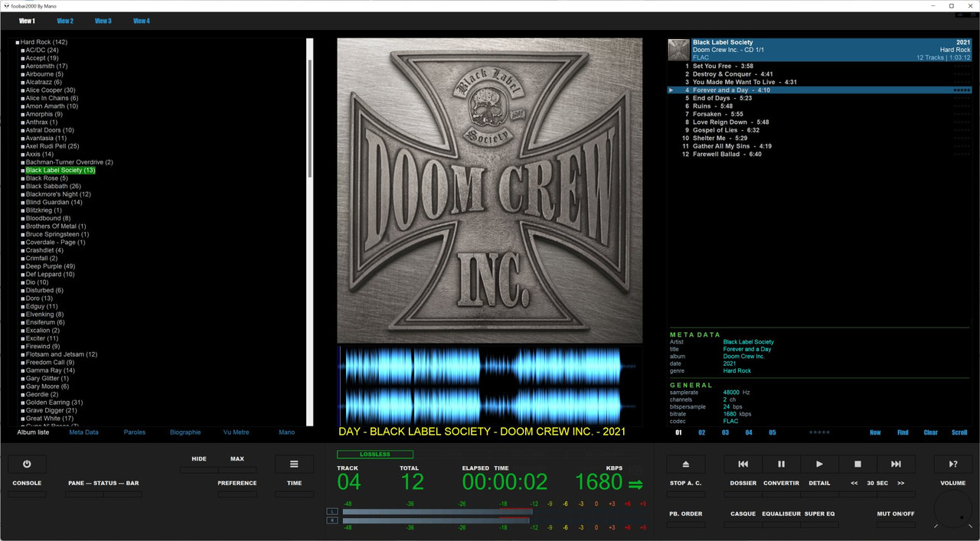Click the L channel meter label
Image resolution: width=980 pixels, height=541 pixels.
tap(332, 511)
